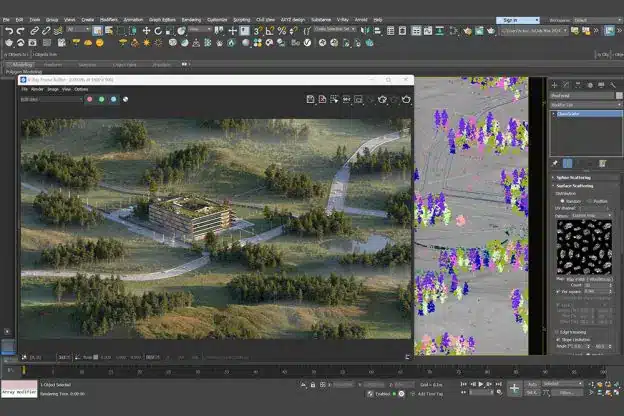
Task: Choose the Select and Rotate tool
Action: tap(158, 31)
